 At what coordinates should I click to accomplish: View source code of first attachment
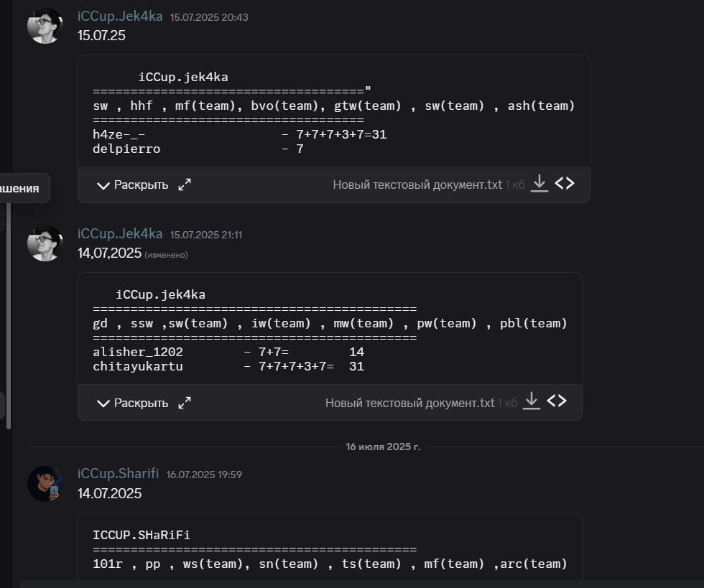click(x=565, y=184)
